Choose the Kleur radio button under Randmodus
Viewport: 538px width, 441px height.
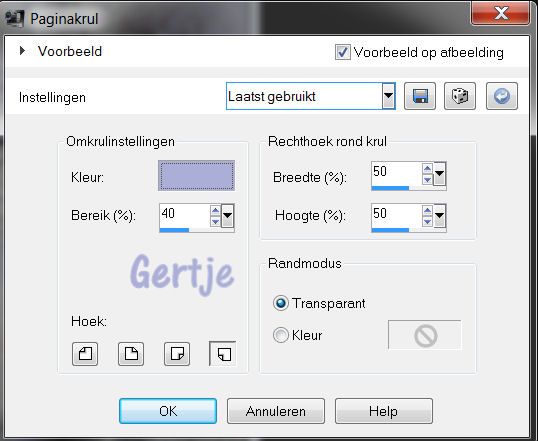pyautogui.click(x=281, y=335)
